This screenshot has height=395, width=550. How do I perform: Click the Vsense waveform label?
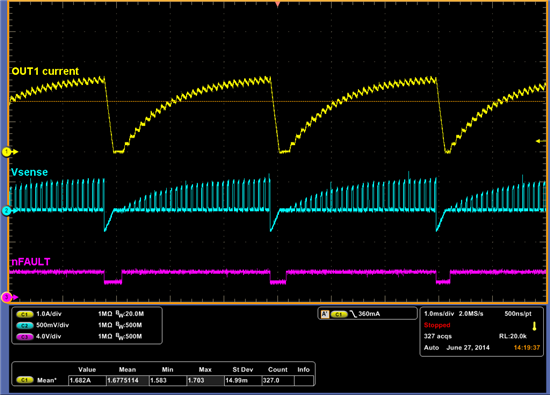click(29, 172)
